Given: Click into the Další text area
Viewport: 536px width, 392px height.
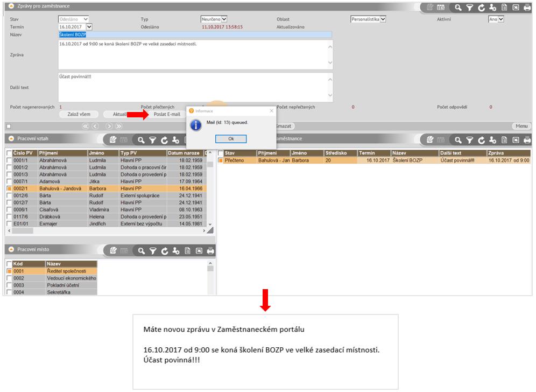Looking at the screenshot, I should pyautogui.click(x=195, y=87).
